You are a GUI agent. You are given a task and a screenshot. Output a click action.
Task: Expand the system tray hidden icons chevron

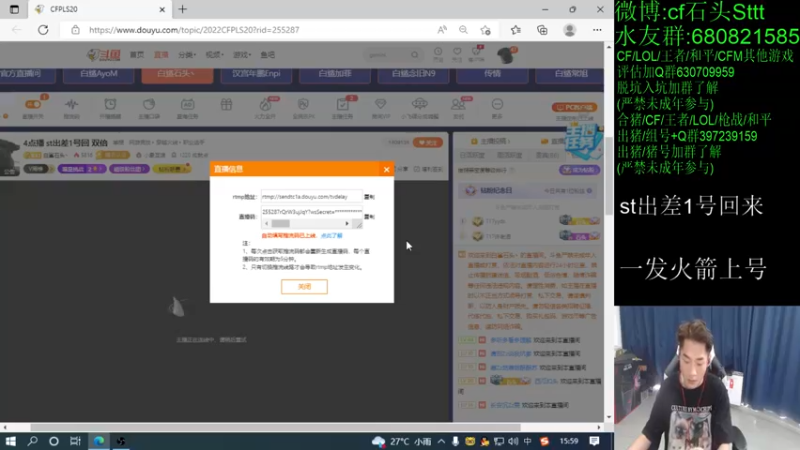441,441
